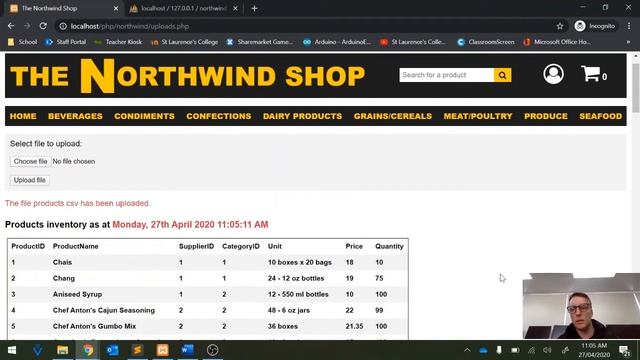Open the SEAFOOD category
The width and height of the screenshot is (640, 360).
pos(600,116)
